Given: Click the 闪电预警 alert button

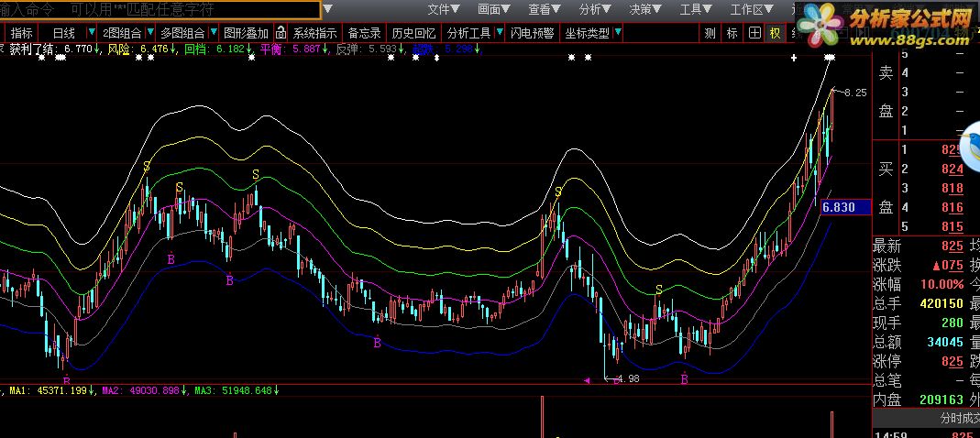Looking at the screenshot, I should [x=532, y=33].
